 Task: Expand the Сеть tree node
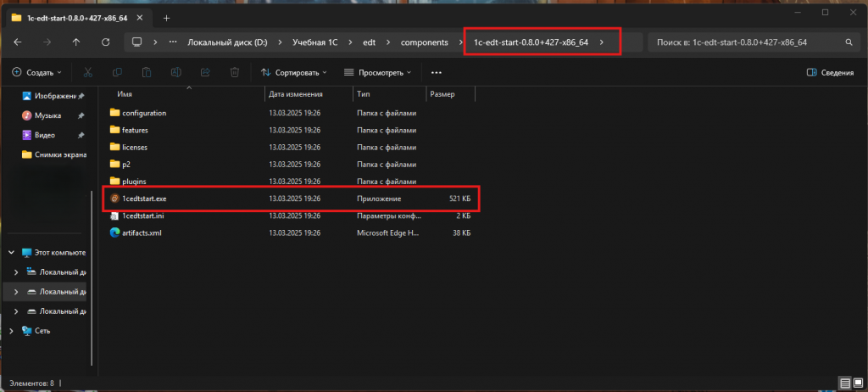click(x=12, y=330)
